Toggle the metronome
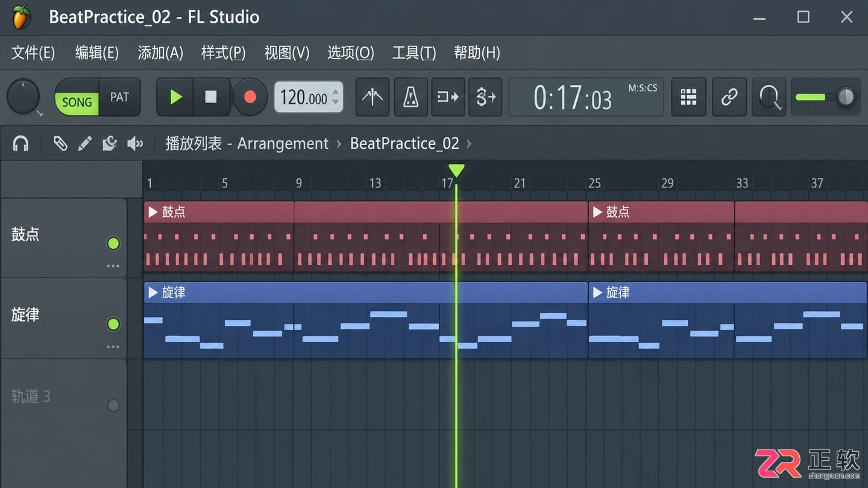 [x=411, y=97]
